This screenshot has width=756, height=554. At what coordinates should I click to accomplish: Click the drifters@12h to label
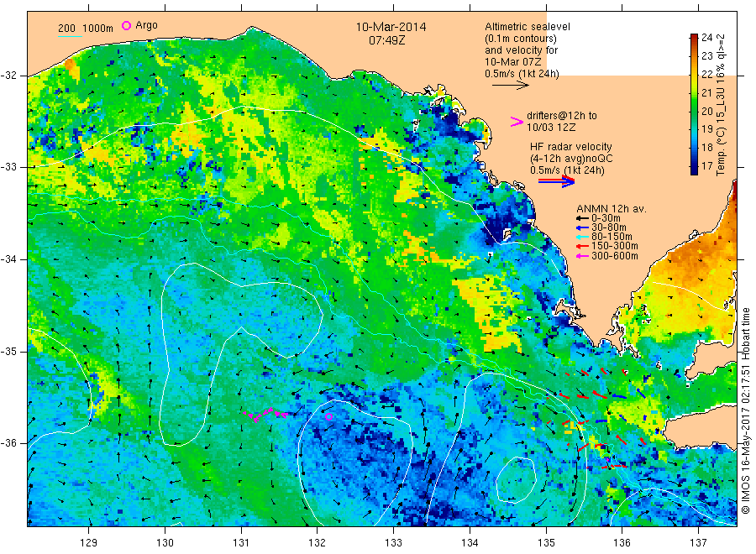562,116
